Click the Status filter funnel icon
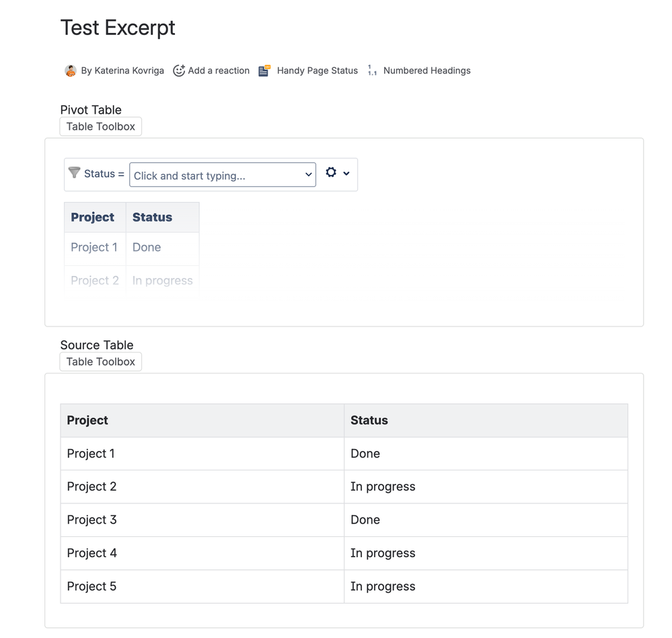This screenshot has width=672, height=638. coord(75,173)
